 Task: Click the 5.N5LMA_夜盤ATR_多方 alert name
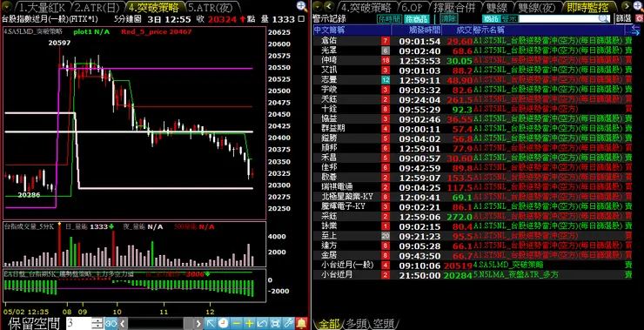516,275
